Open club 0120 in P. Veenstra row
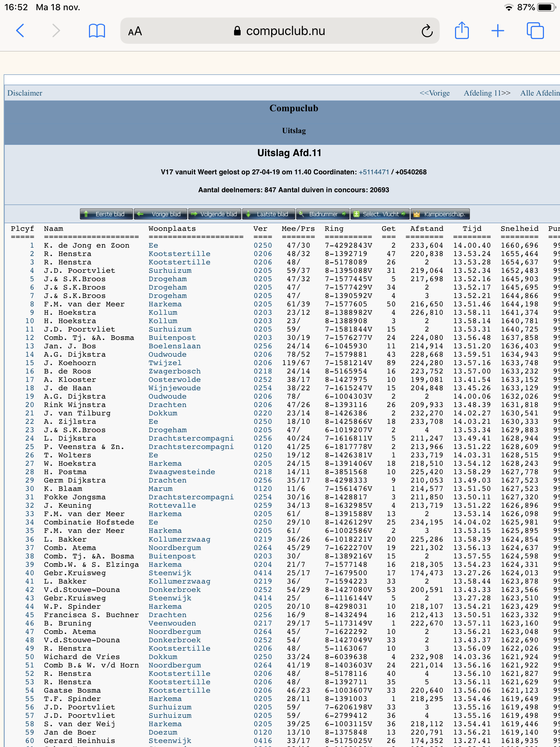The image size is (560, 747). click(x=263, y=447)
